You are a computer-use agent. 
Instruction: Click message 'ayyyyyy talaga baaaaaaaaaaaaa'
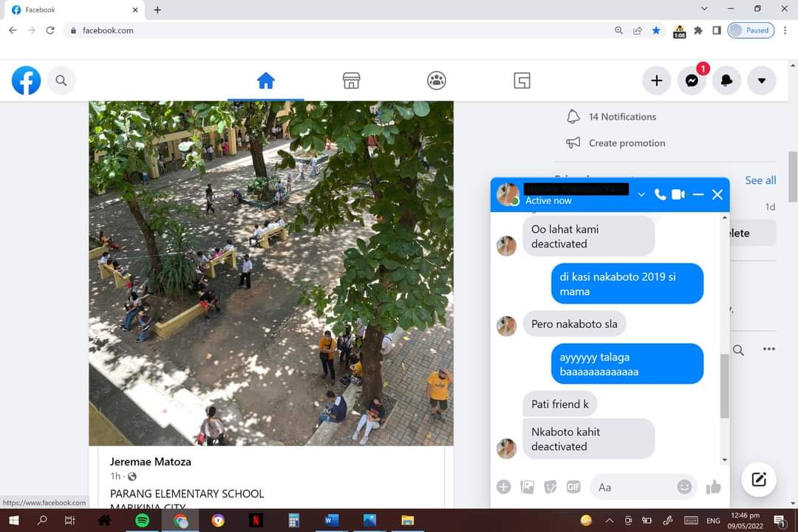tap(627, 364)
